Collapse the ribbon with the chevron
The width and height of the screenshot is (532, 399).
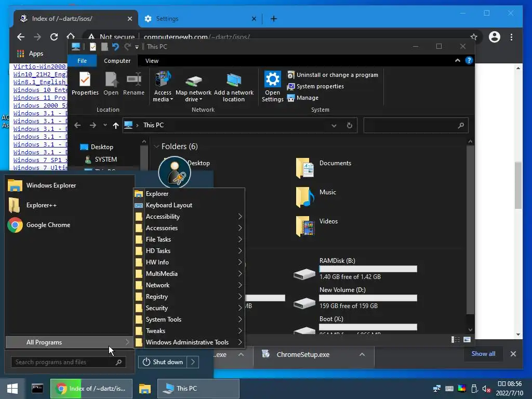pos(457,60)
